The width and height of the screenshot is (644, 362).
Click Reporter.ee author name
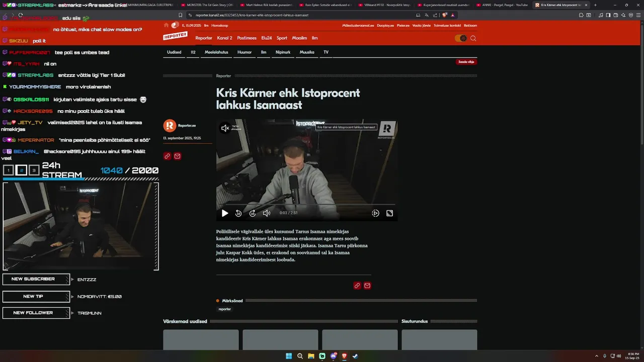coord(187,126)
